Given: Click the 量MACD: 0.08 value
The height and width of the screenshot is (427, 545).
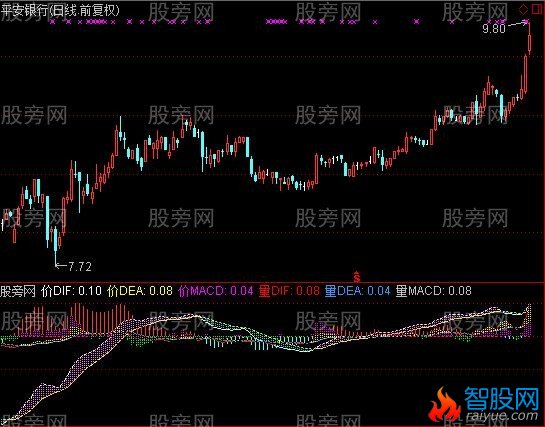Looking at the screenshot, I should tap(434, 291).
